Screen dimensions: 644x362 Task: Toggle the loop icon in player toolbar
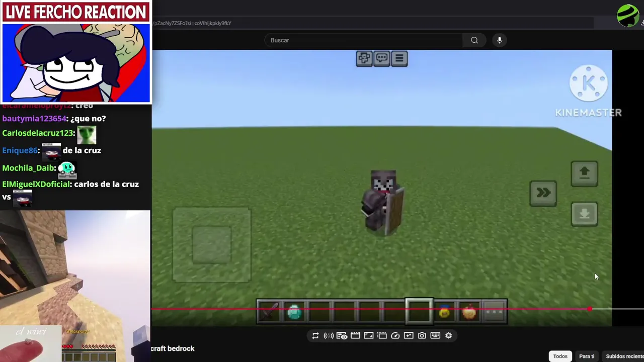[315, 336]
